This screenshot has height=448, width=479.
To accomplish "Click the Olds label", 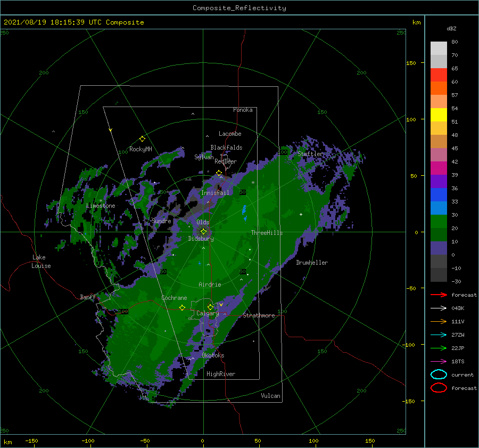I will click(x=203, y=222).
